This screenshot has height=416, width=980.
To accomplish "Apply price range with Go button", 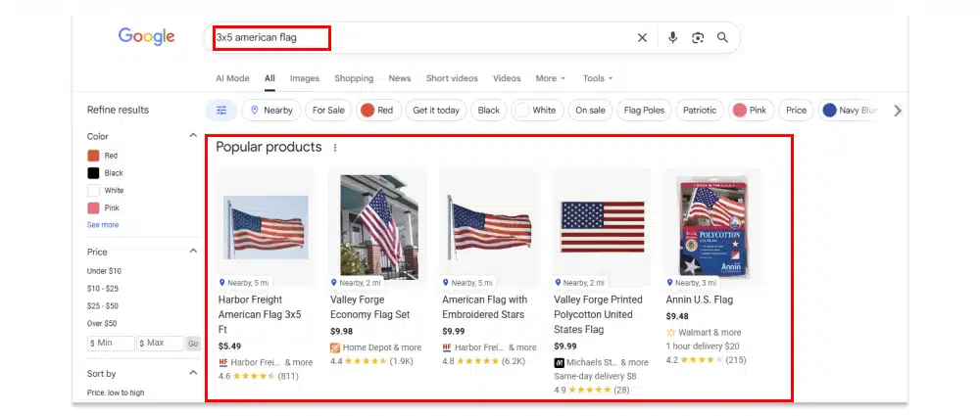I will 193,344.
